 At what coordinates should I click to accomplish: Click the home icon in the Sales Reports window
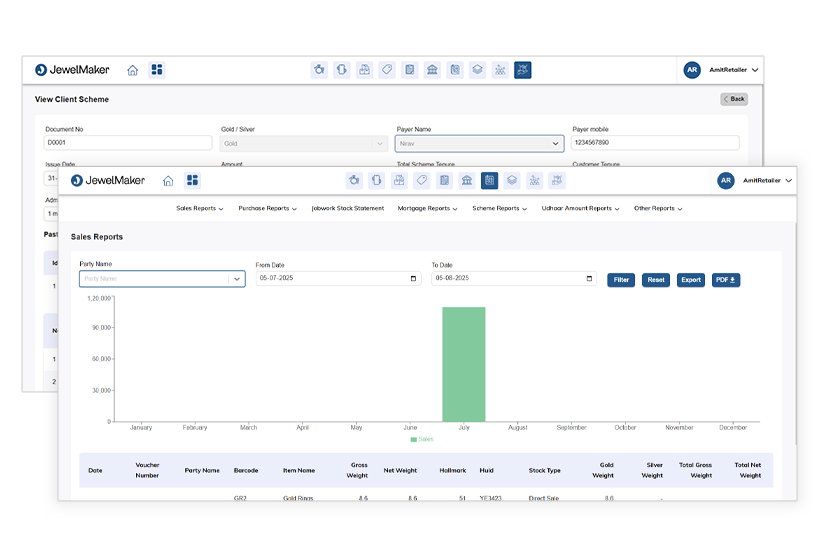(x=168, y=181)
